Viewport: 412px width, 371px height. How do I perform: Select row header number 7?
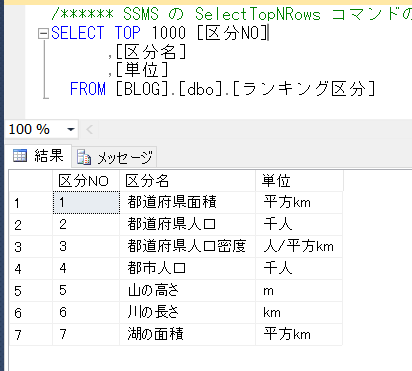click(31, 334)
